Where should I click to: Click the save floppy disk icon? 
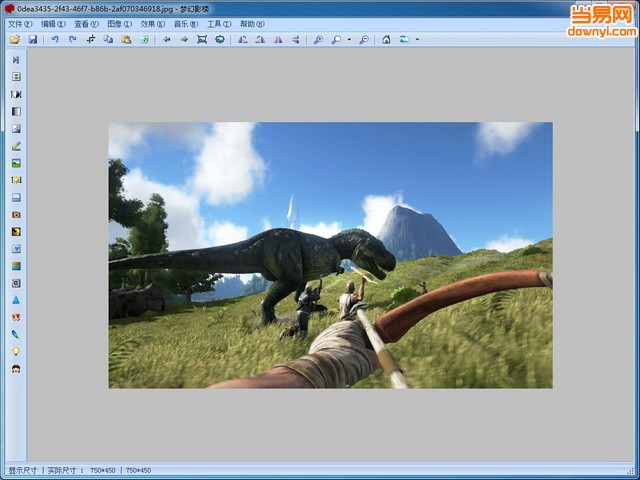tap(32, 40)
